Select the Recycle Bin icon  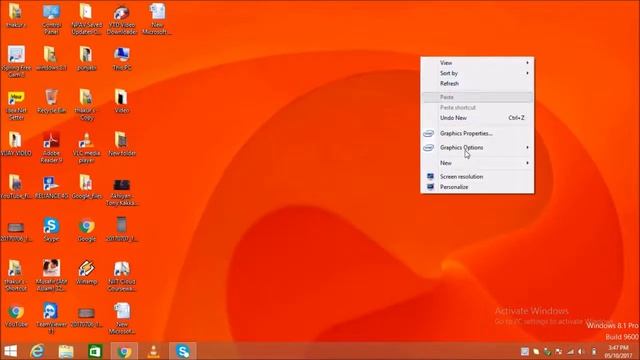click(x=51, y=101)
